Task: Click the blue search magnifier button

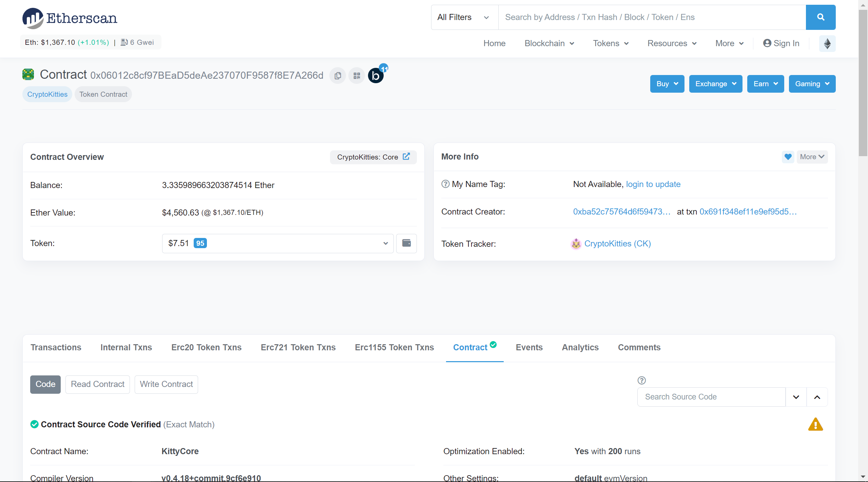Action: pyautogui.click(x=820, y=17)
